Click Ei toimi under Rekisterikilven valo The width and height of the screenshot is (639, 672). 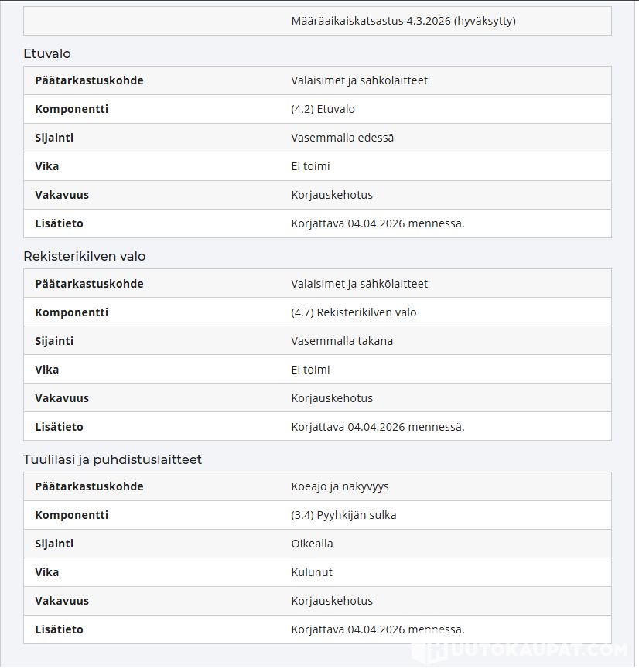[x=310, y=370]
